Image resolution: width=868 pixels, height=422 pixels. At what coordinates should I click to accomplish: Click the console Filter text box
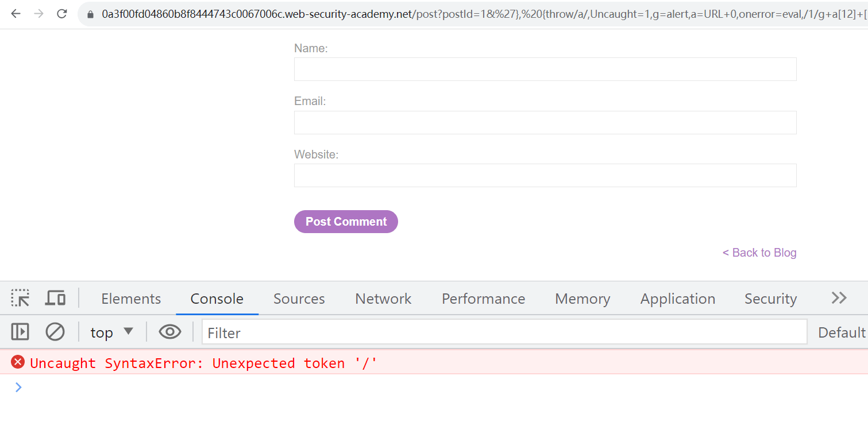[x=504, y=332]
